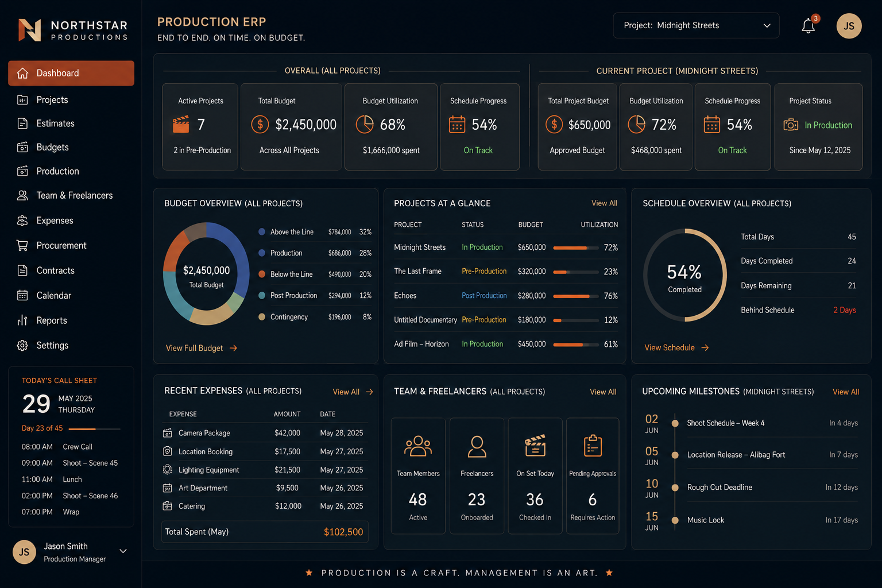Click the Team Members group icon
Viewport: 882px width, 588px height.
pos(418,446)
